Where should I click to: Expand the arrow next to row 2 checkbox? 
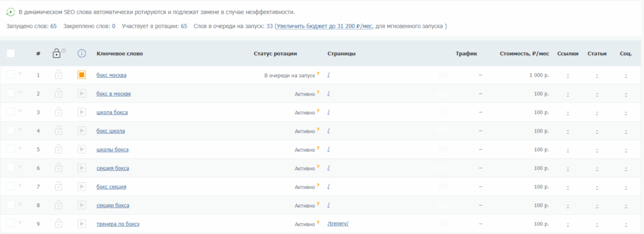[20, 93]
